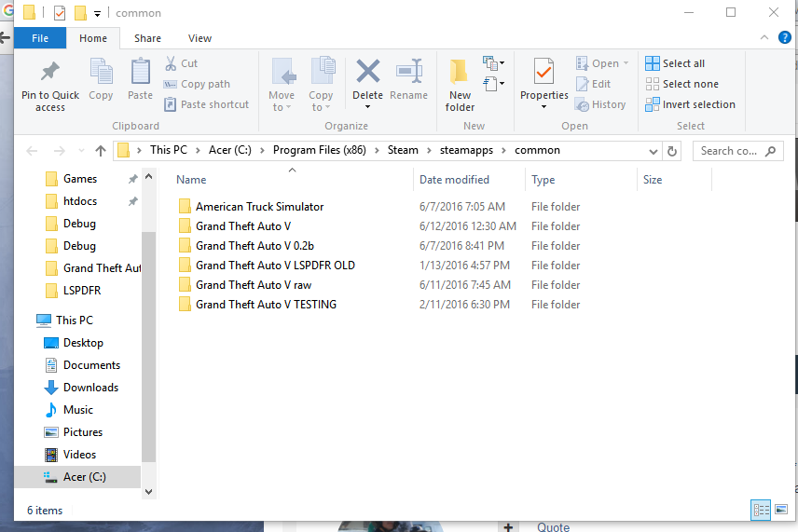
Task: Switch to the View tab
Action: tap(199, 38)
